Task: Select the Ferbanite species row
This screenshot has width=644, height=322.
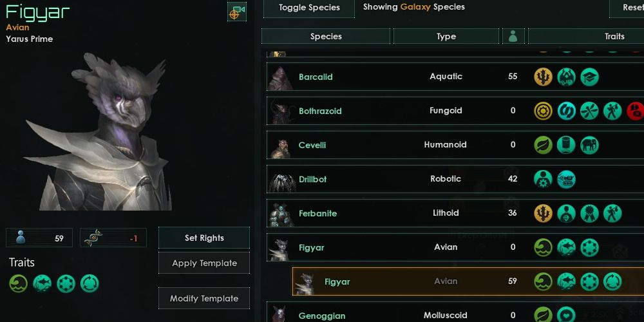Action: (x=455, y=213)
